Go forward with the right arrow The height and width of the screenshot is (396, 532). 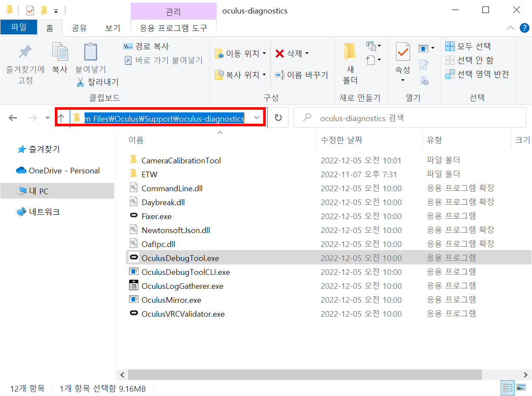tap(32, 118)
